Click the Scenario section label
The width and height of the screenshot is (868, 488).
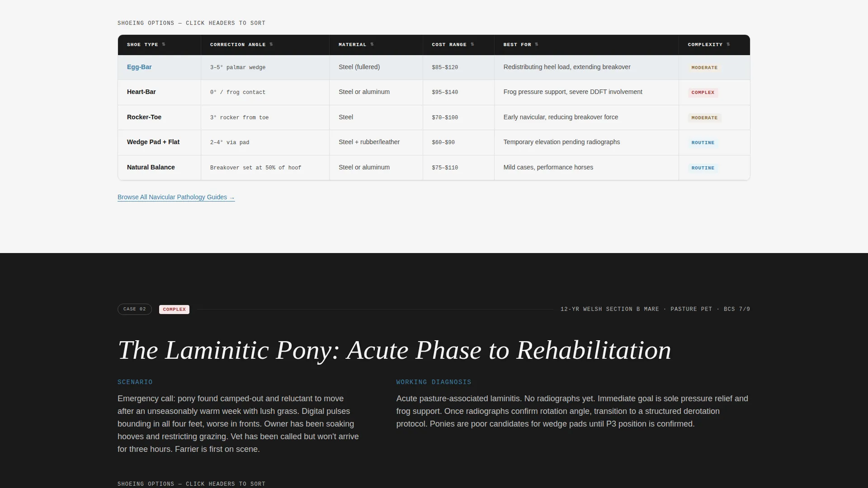point(135,382)
